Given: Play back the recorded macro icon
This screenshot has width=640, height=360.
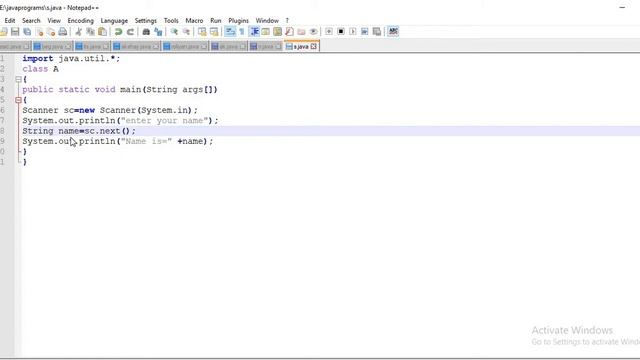Looking at the screenshot, I should click(353, 31).
